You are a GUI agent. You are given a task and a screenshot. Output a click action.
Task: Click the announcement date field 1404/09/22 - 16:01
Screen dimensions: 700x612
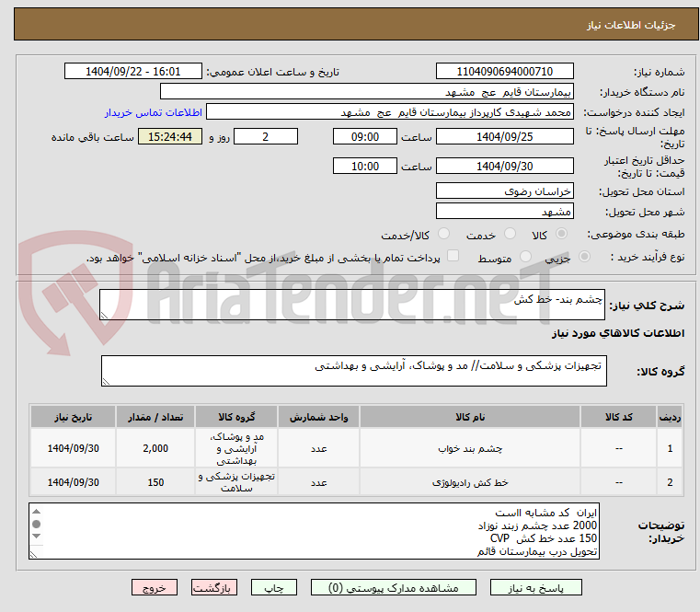pyautogui.click(x=133, y=72)
